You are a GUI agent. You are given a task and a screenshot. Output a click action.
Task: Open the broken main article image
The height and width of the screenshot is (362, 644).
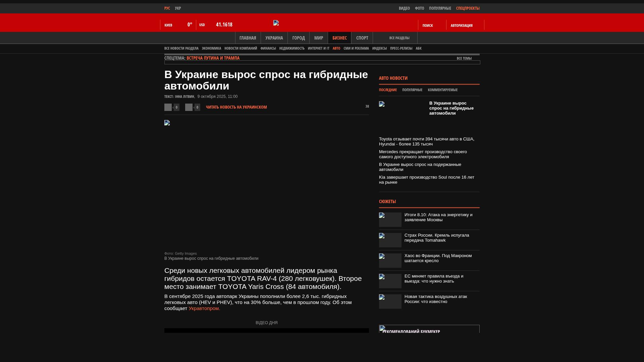tap(167, 123)
